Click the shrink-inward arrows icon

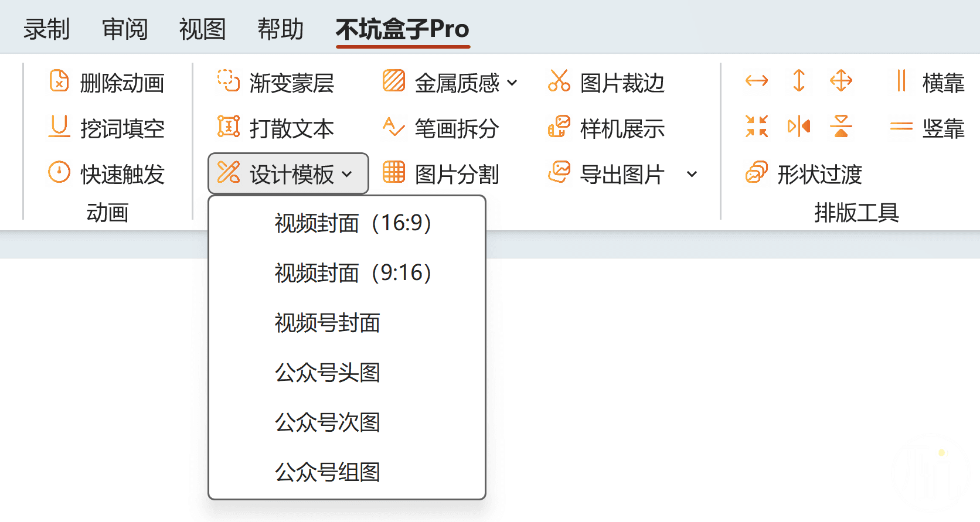click(x=757, y=126)
